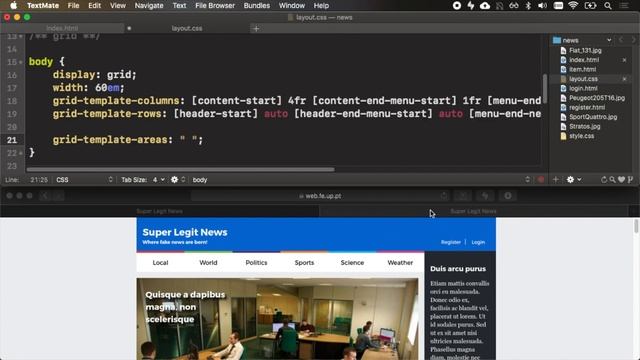Click the macro record button in status bar

click(x=541, y=180)
